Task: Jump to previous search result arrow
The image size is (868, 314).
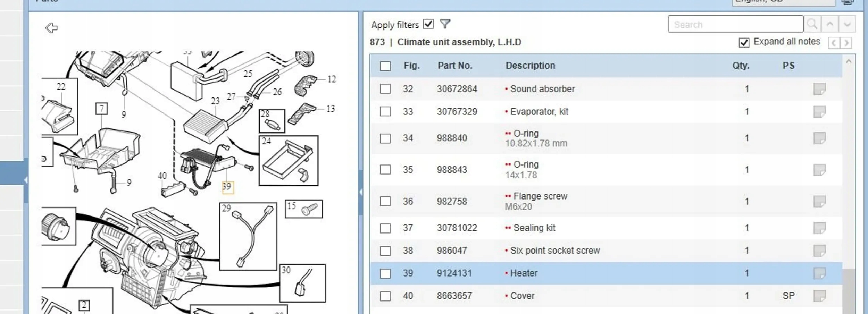Action: (x=830, y=24)
